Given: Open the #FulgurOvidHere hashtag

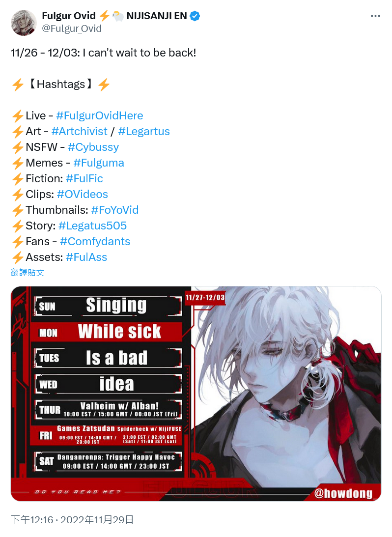Looking at the screenshot, I should [100, 116].
